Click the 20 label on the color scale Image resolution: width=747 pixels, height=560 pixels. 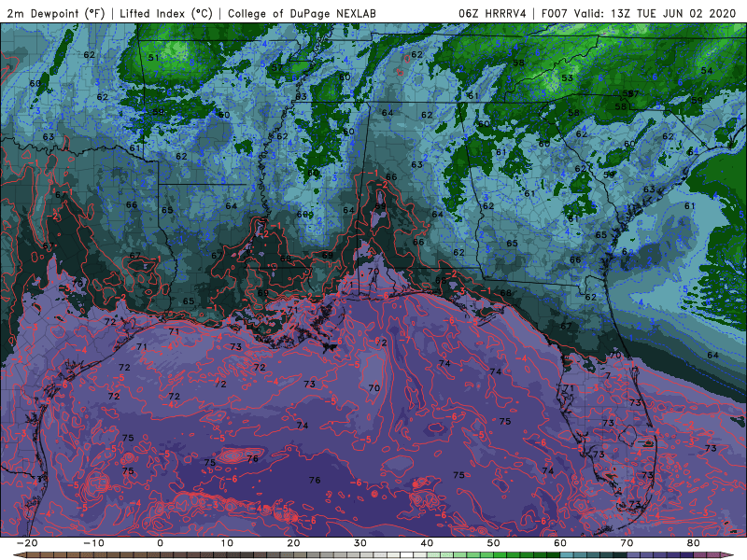[x=293, y=543]
